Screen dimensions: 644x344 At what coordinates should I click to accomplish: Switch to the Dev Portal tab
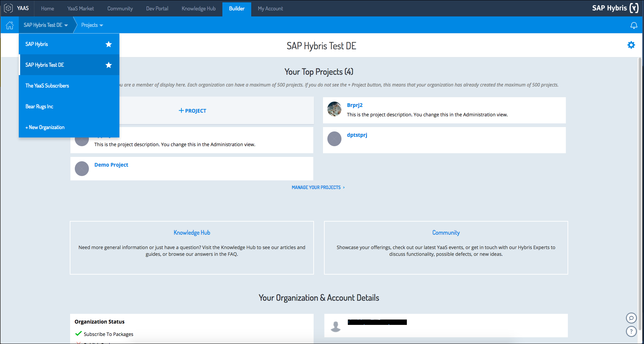click(x=157, y=8)
